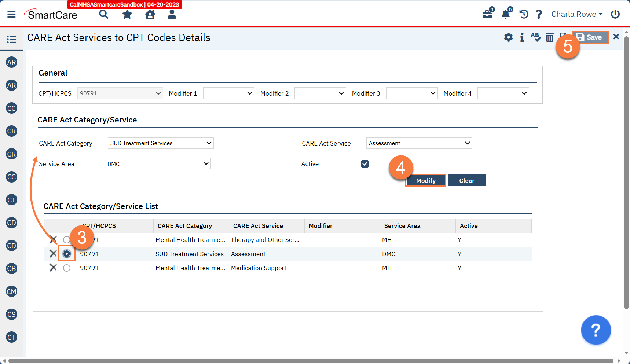Open the Service Area dropdown

click(158, 164)
